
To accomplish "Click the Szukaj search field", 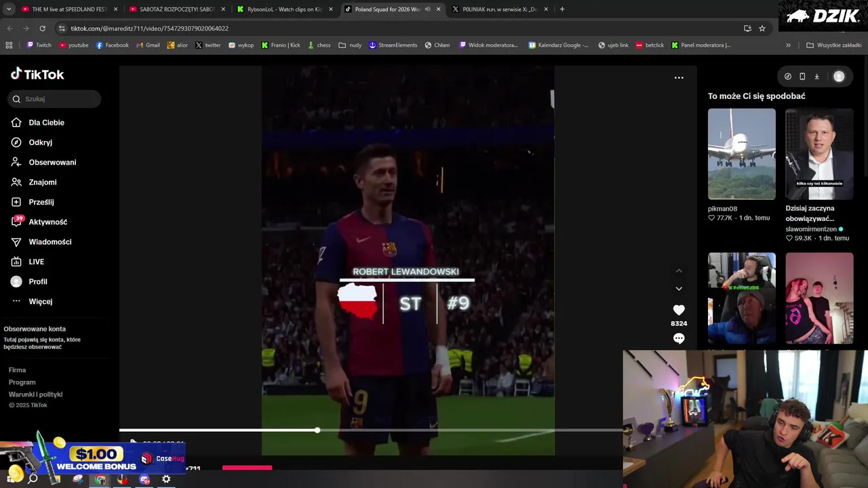I will (54, 99).
